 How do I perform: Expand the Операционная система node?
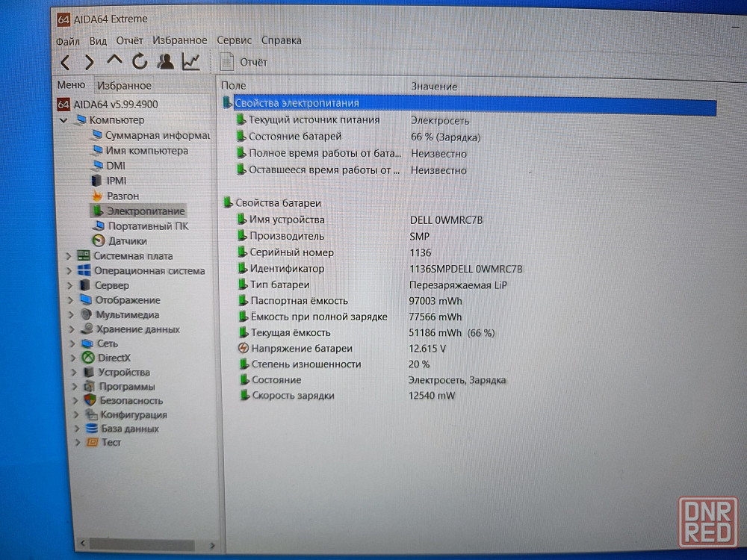click(x=69, y=271)
